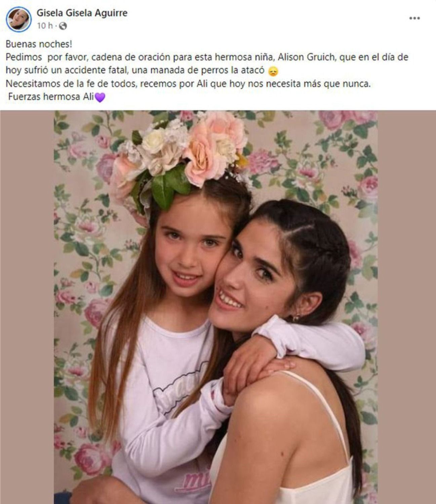
Task: Open the attached photo in viewer
Action: [215, 307]
